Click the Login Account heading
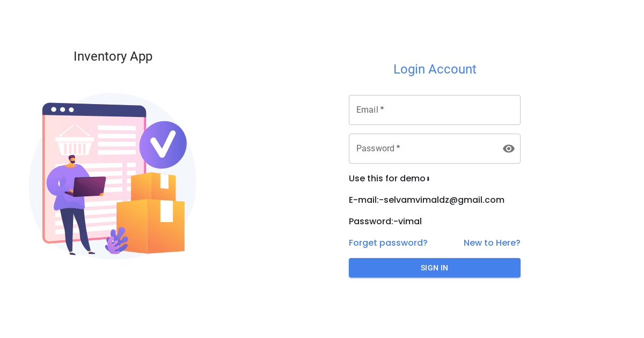Viewport: 644px width, 338px height. (x=435, y=69)
